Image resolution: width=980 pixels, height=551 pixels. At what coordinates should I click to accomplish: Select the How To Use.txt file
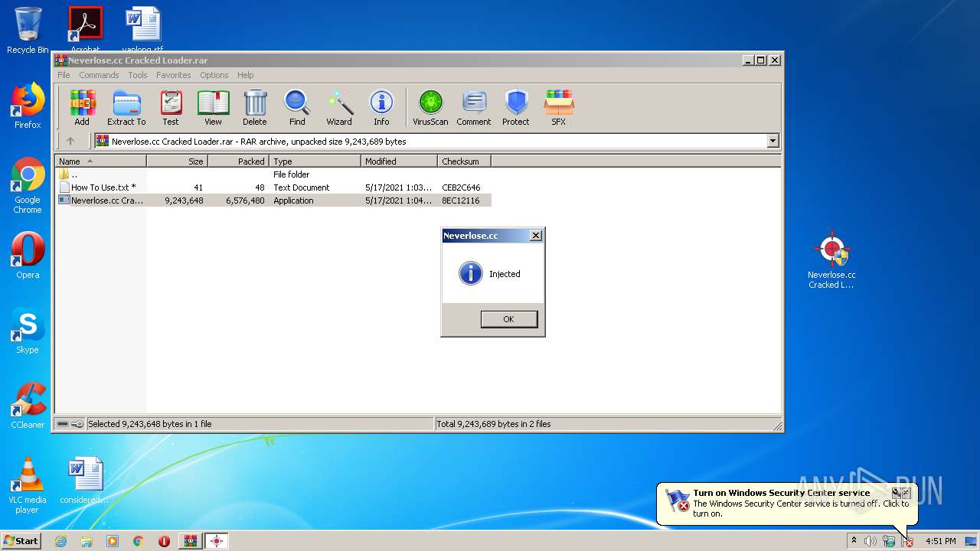coord(273,187)
